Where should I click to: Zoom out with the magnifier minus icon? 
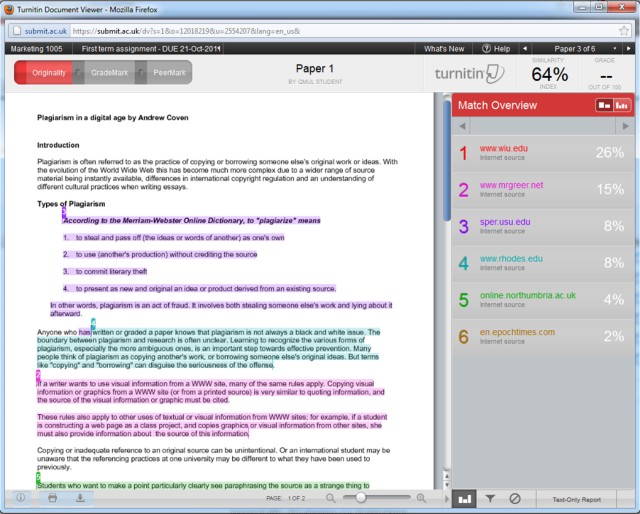point(331,498)
